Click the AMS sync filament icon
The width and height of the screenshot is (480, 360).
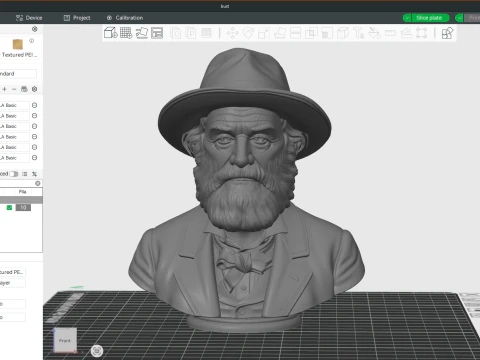[x=24, y=89]
